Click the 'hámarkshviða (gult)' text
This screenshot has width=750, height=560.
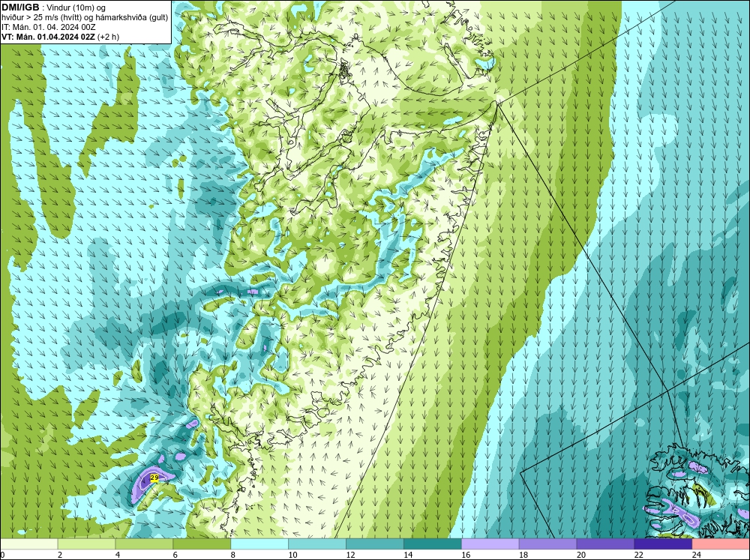(133, 17)
